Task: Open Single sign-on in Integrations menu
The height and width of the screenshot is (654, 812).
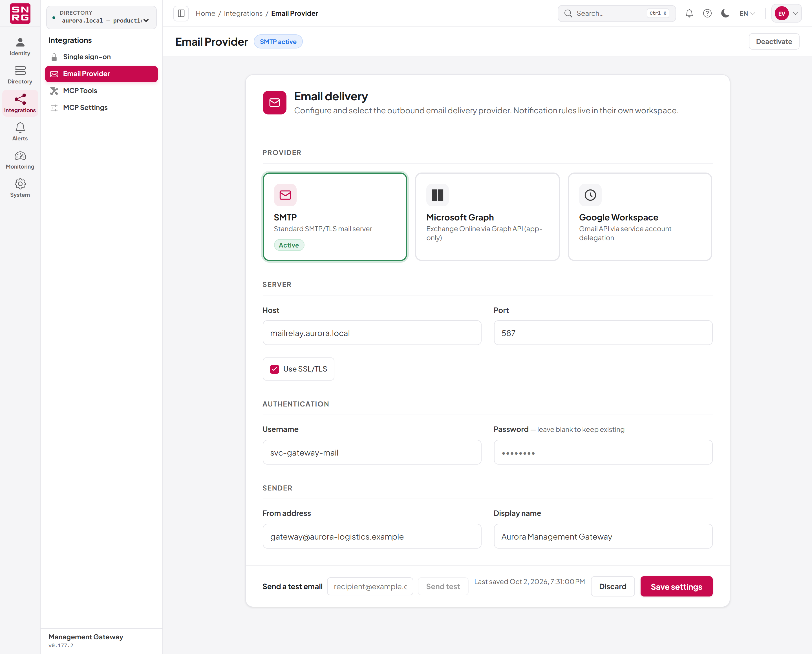Action: (101, 57)
